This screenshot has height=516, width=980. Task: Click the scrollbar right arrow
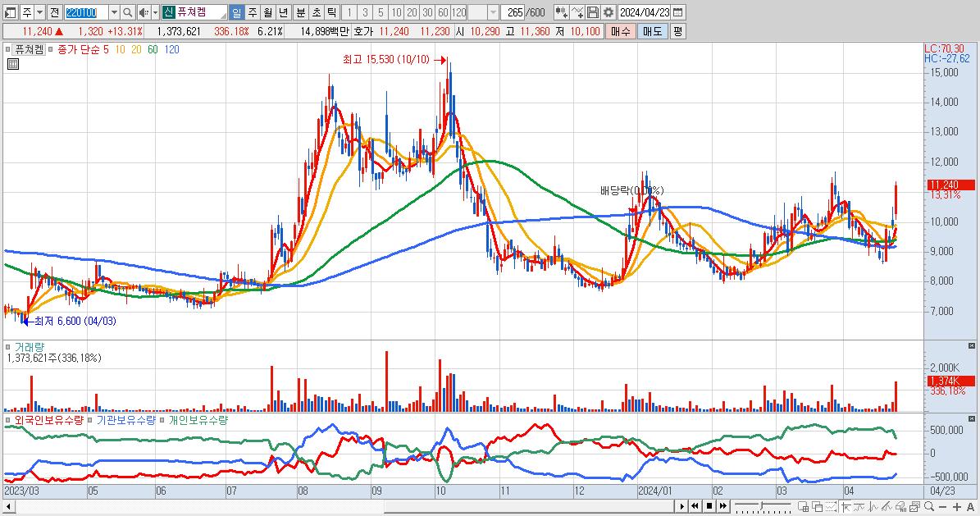point(682,506)
